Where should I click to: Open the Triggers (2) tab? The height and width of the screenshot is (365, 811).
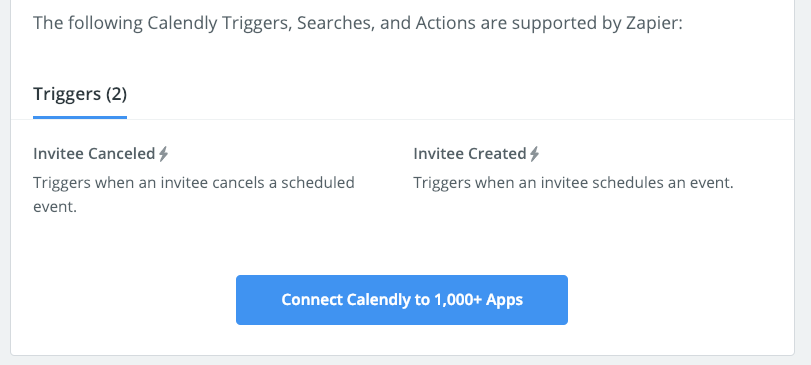click(x=80, y=94)
